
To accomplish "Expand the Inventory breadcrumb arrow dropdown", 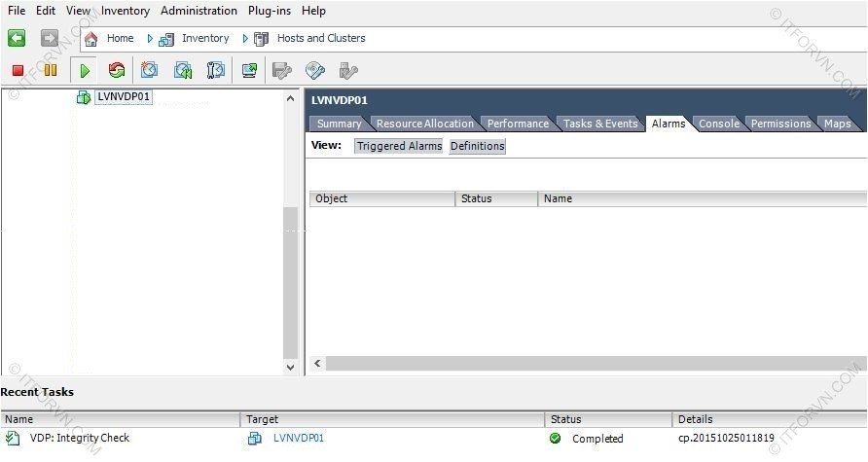I will 245,39.
